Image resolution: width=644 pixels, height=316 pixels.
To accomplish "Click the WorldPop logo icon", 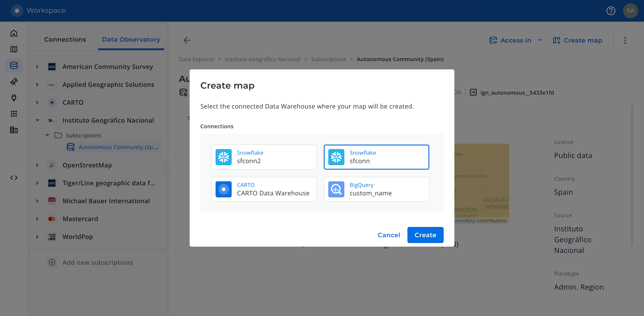I will click(x=52, y=237).
